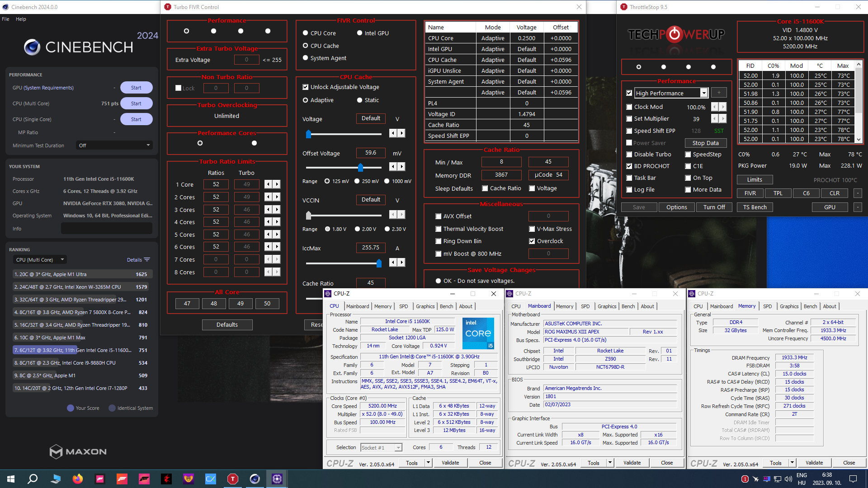Decrease Offset Voltage using left arrow
Screen dimensions: 868x488
(393, 167)
